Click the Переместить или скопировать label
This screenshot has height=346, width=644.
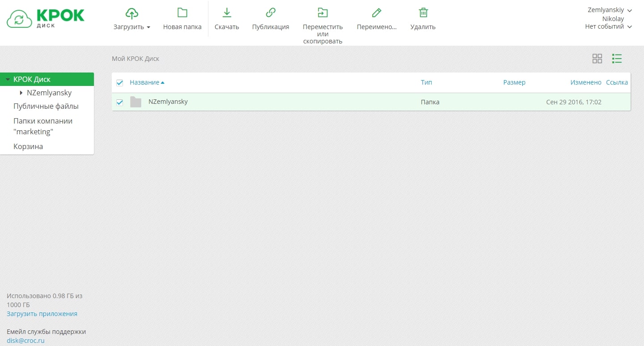point(323,34)
